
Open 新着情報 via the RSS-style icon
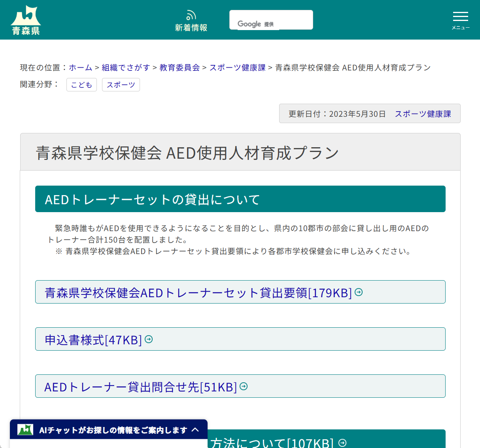pos(191,15)
